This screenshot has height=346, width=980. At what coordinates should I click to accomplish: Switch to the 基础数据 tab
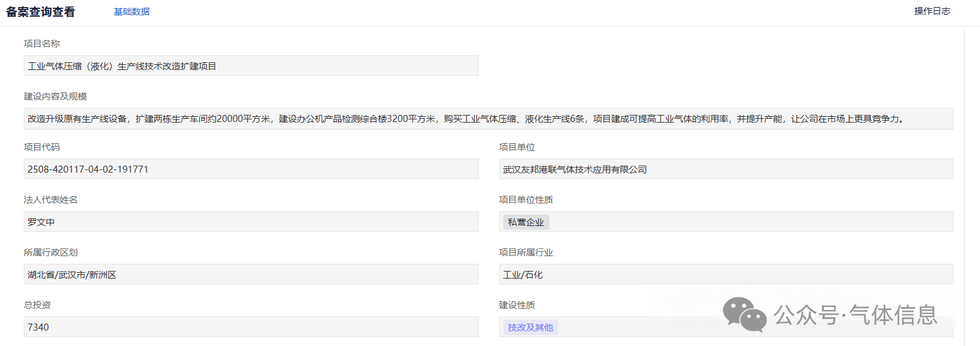(x=132, y=12)
